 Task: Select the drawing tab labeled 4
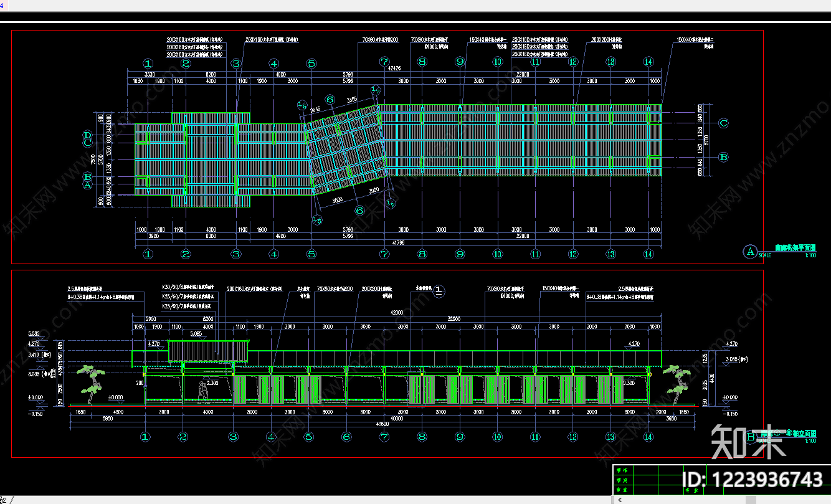[2, 5]
